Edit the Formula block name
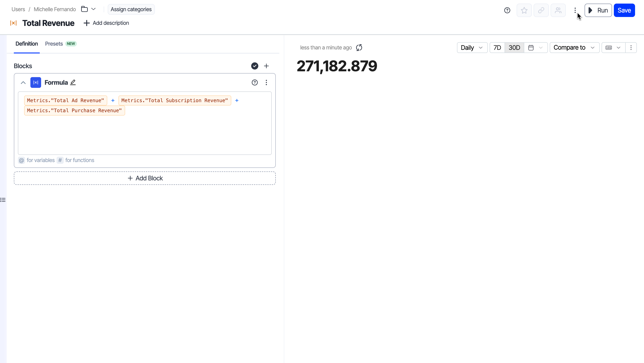This screenshot has height=363, width=644. [x=73, y=82]
